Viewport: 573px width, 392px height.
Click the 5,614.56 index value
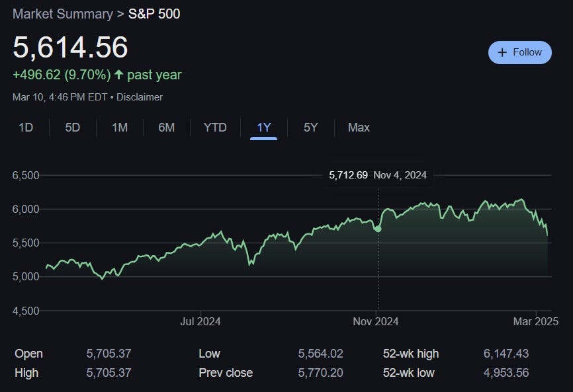click(70, 47)
